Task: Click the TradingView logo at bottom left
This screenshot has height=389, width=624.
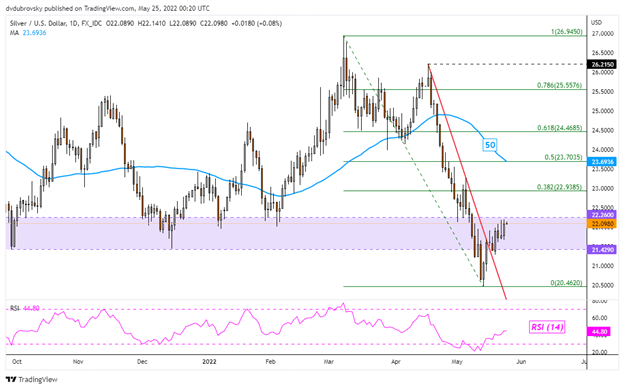Action: (32, 379)
